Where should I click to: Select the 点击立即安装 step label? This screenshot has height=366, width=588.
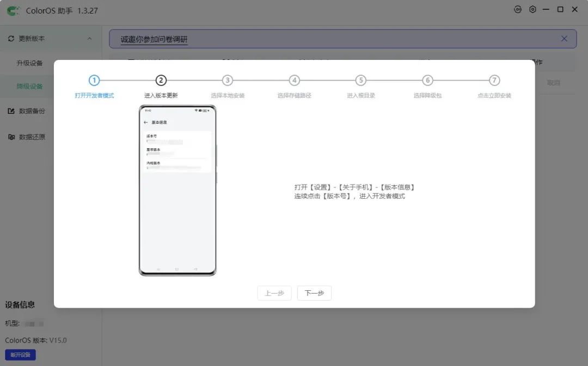click(494, 96)
